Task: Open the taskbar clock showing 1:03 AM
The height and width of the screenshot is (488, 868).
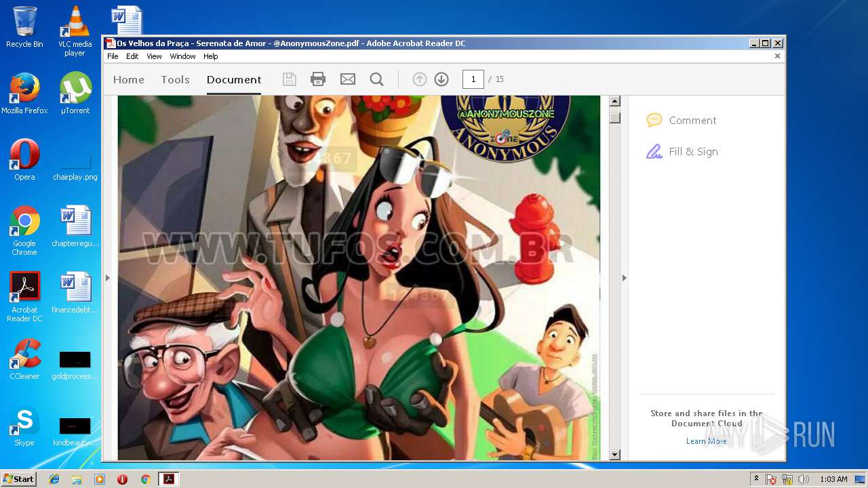Action: tap(833, 479)
